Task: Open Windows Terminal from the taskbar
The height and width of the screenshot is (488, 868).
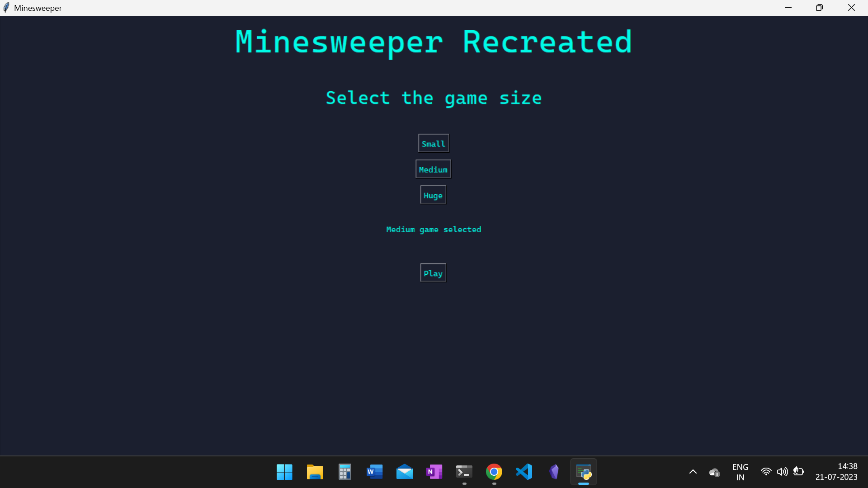Action: (x=463, y=471)
